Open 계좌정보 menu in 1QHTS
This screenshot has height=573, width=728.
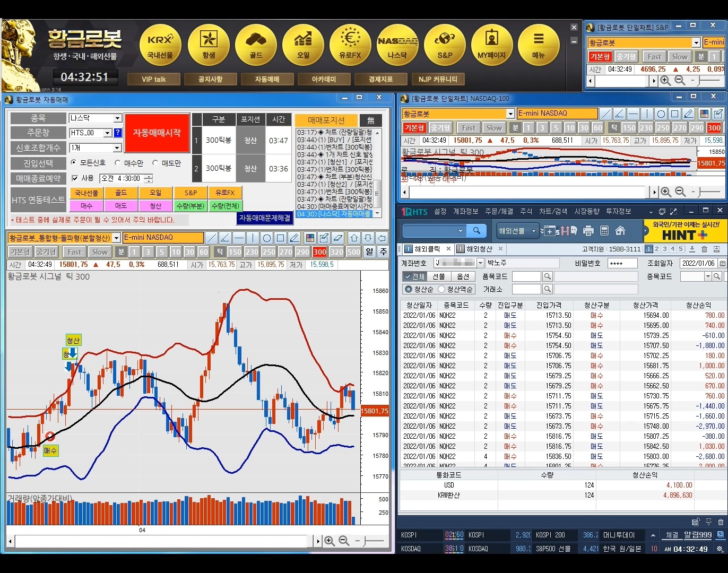(x=466, y=211)
